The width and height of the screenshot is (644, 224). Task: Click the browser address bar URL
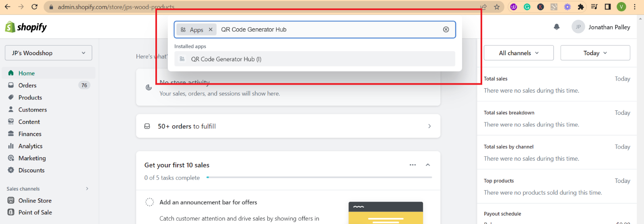click(x=116, y=7)
